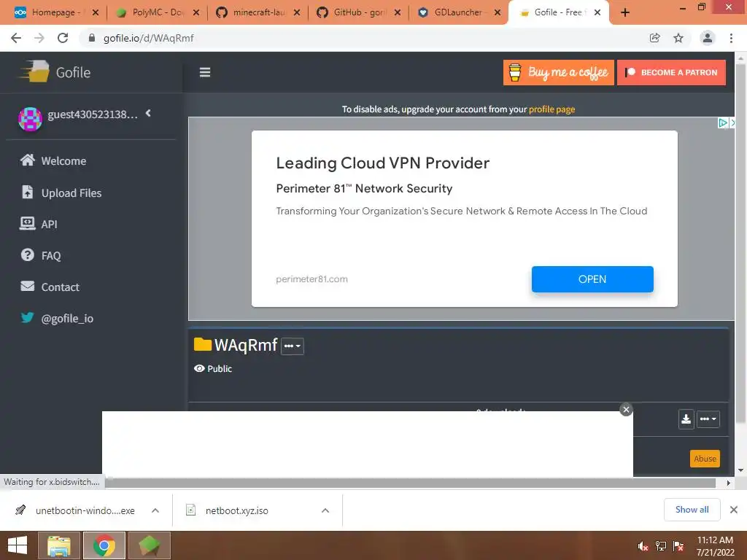This screenshot has height=560, width=747.
Task: Click the file download icon button
Action: (x=686, y=419)
